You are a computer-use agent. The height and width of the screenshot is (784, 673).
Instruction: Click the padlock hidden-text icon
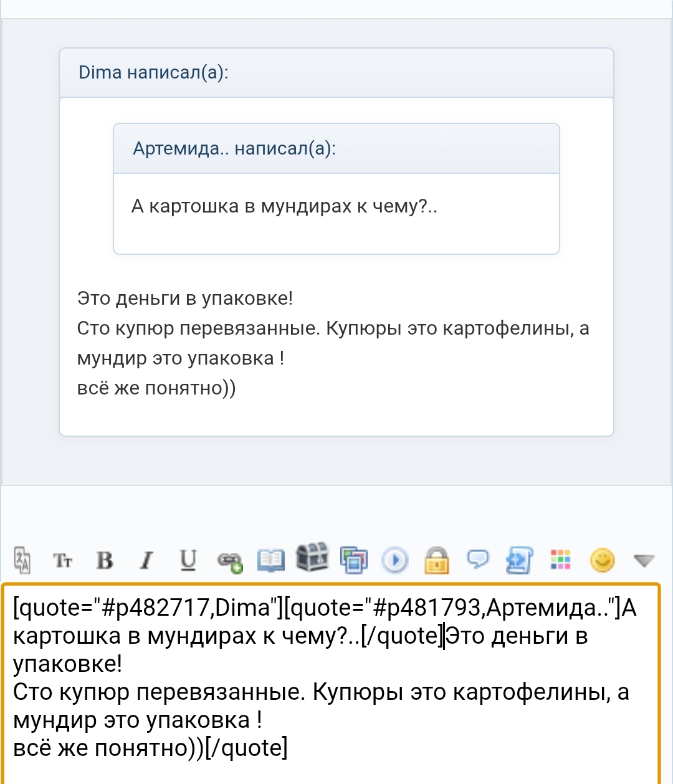[x=436, y=560]
